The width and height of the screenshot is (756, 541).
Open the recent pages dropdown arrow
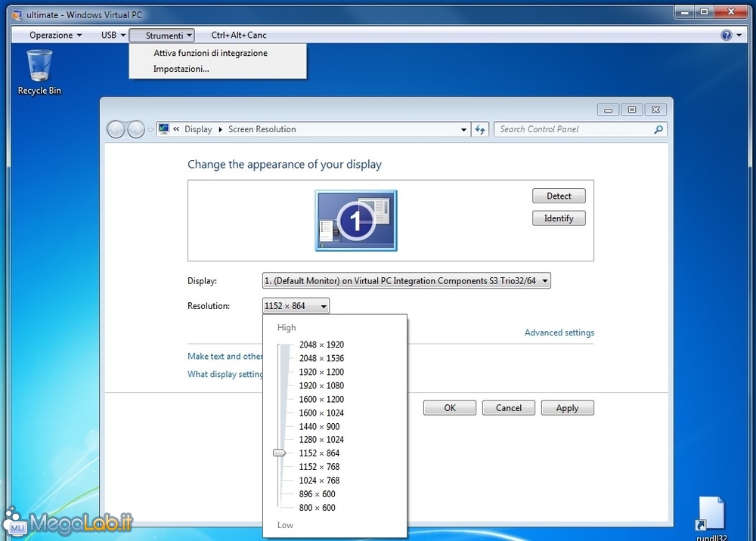tap(150, 130)
